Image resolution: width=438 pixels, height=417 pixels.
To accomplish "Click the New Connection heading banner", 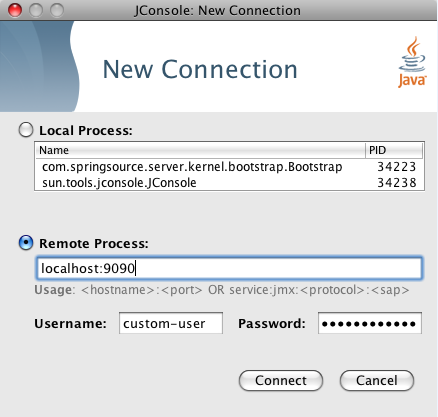I will click(200, 69).
